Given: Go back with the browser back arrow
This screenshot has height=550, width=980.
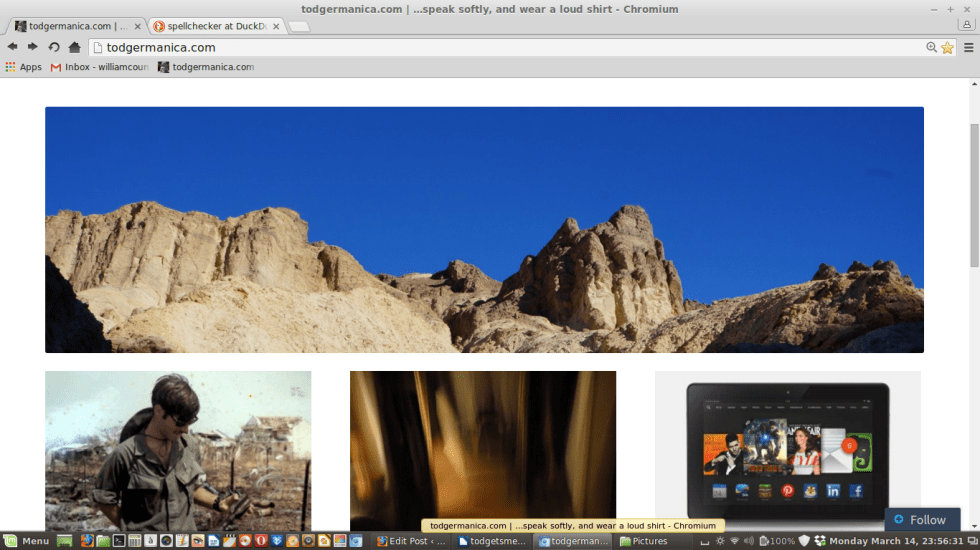Looking at the screenshot, I should click(x=12, y=47).
